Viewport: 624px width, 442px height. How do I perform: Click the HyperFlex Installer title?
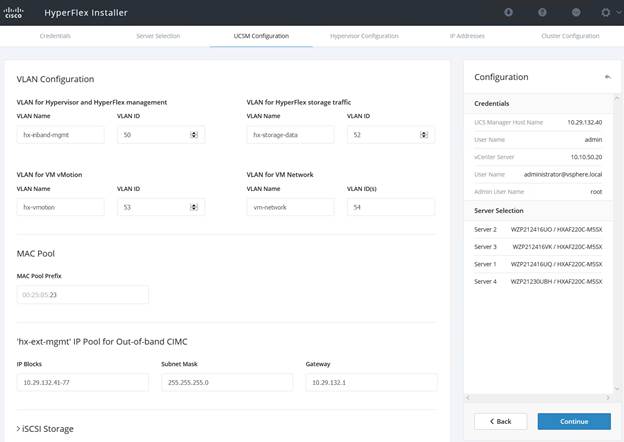pyautogui.click(x=86, y=13)
